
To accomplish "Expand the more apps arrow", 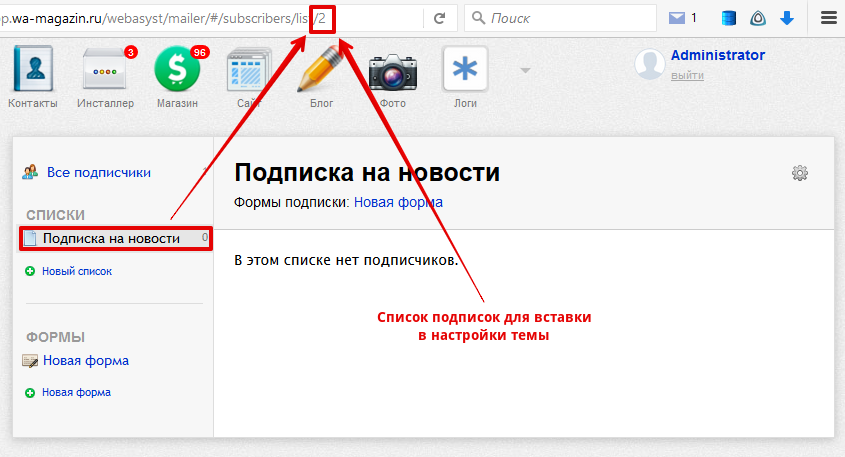I will point(525,70).
